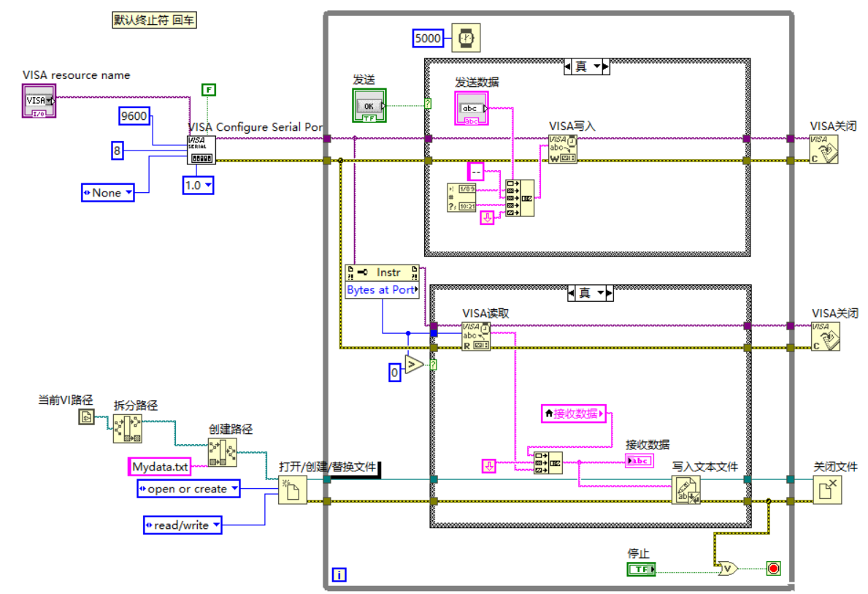This screenshot has width=868, height=594.
Task: Click the 9600 baud rate constant
Action: coord(134,116)
